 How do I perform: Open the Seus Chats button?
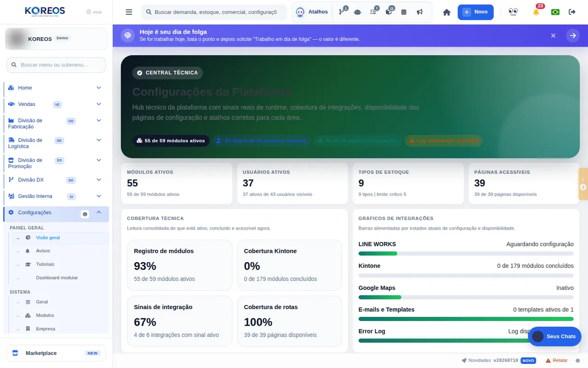coord(554,336)
